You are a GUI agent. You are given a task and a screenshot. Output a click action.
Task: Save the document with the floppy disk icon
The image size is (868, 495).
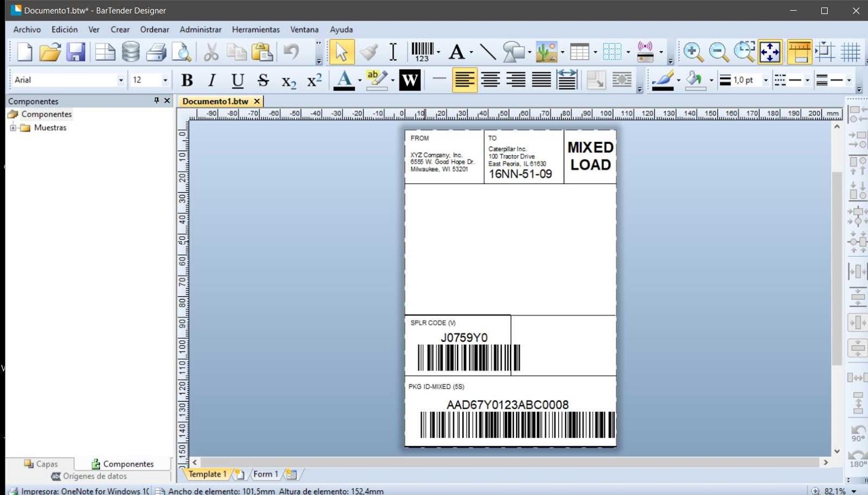pos(76,52)
